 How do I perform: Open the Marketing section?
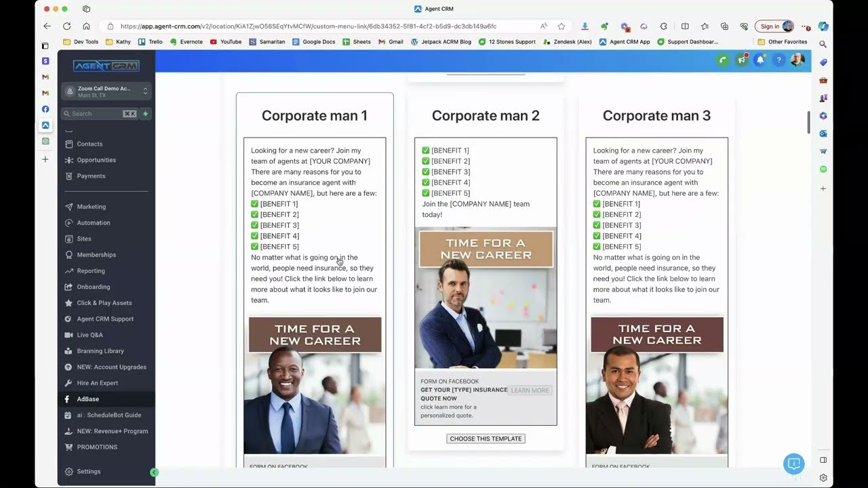coord(91,207)
